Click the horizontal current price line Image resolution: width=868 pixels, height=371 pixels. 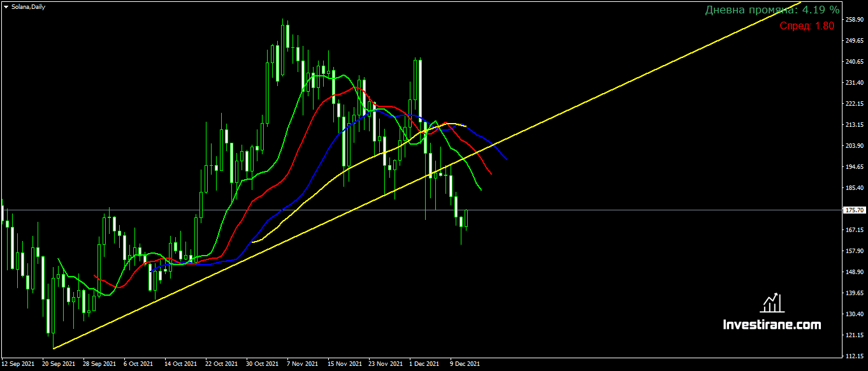pyautogui.click(x=637, y=210)
